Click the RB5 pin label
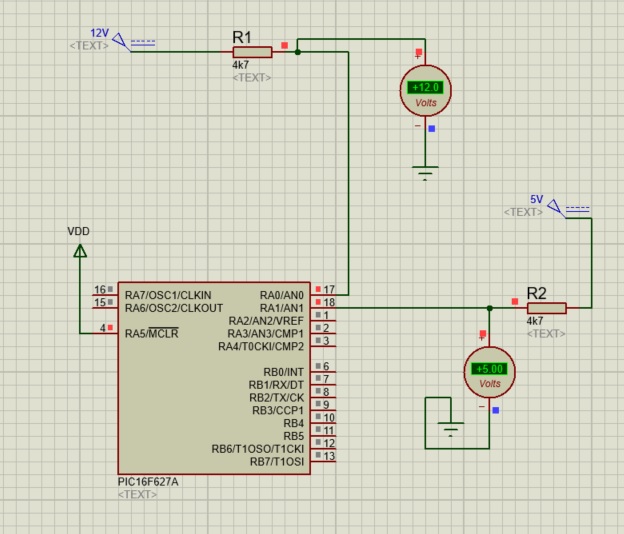The height and width of the screenshot is (534, 624). click(294, 436)
